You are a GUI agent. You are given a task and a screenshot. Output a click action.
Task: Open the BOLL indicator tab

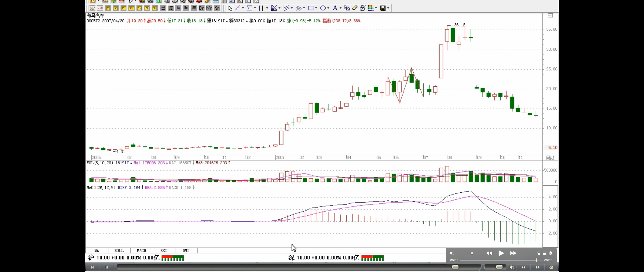coord(119,251)
